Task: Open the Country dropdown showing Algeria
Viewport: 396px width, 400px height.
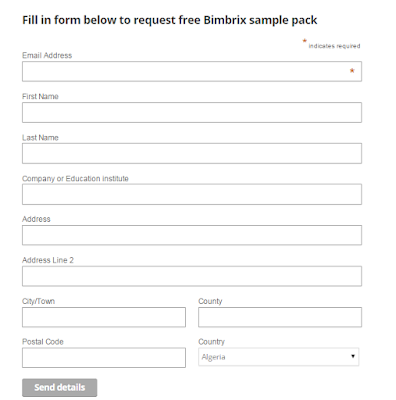Action: click(x=278, y=357)
